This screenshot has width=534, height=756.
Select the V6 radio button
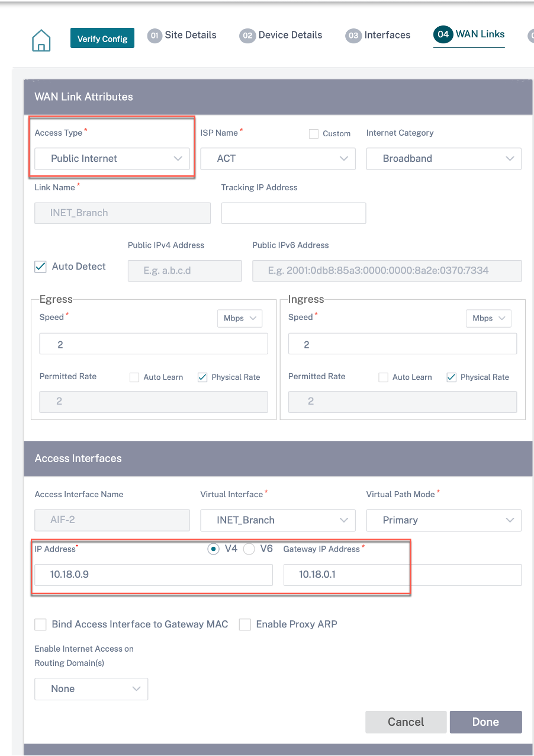point(249,549)
